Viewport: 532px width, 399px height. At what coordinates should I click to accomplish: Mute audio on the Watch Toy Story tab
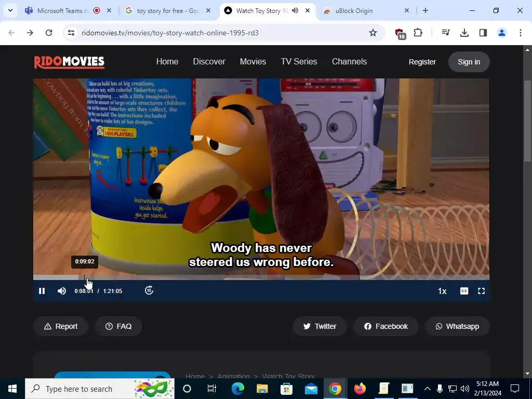click(x=295, y=10)
